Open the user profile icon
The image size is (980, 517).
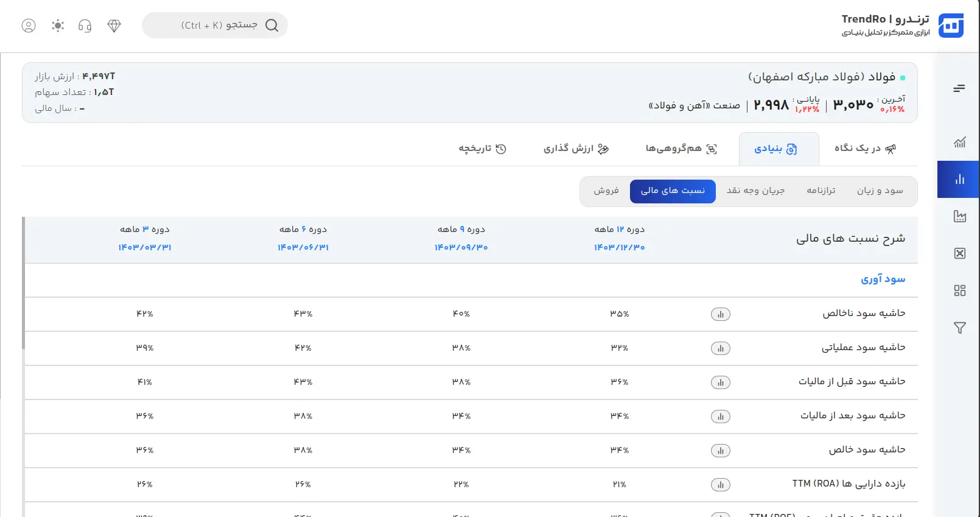[29, 26]
